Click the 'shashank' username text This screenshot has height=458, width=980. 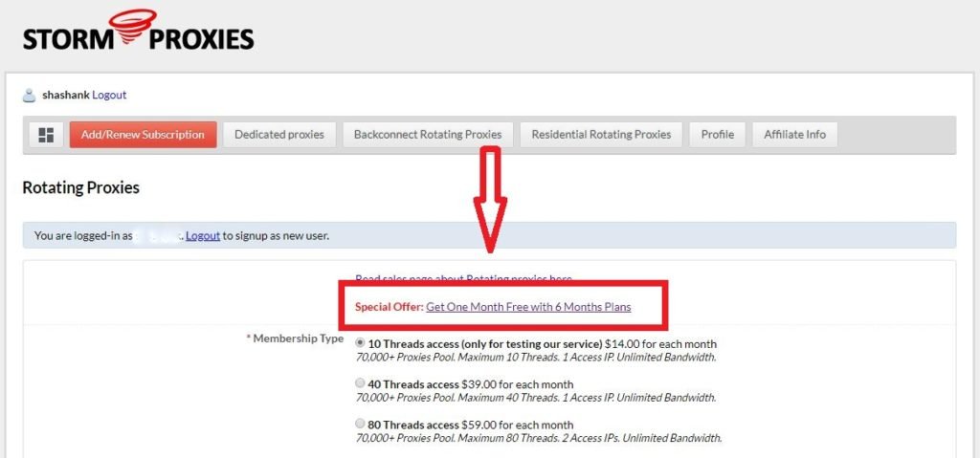[x=66, y=95]
